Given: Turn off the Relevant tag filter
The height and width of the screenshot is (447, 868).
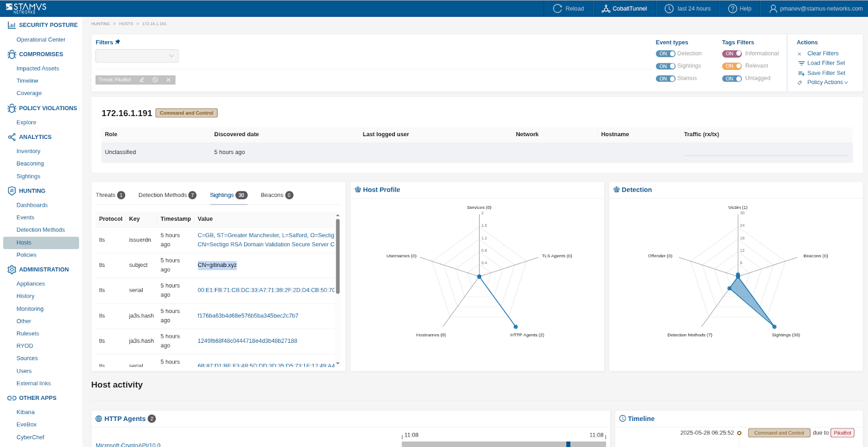Looking at the screenshot, I should [x=732, y=66].
